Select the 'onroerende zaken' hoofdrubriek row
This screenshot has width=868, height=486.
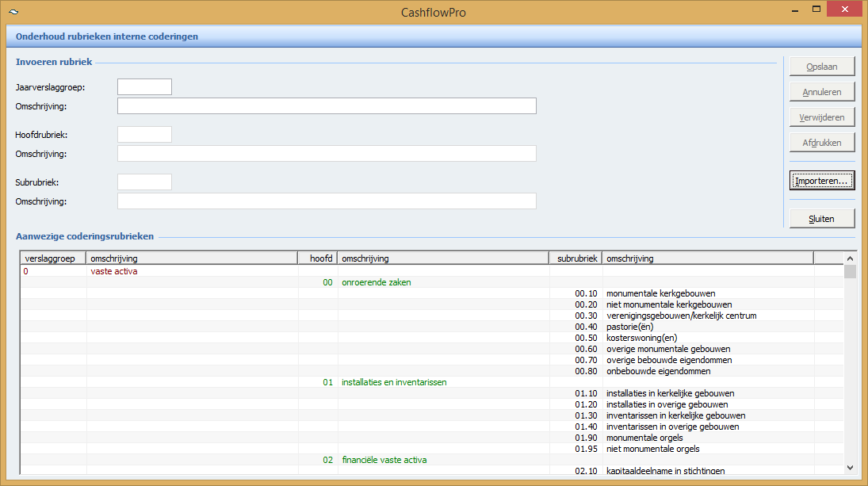pos(376,282)
